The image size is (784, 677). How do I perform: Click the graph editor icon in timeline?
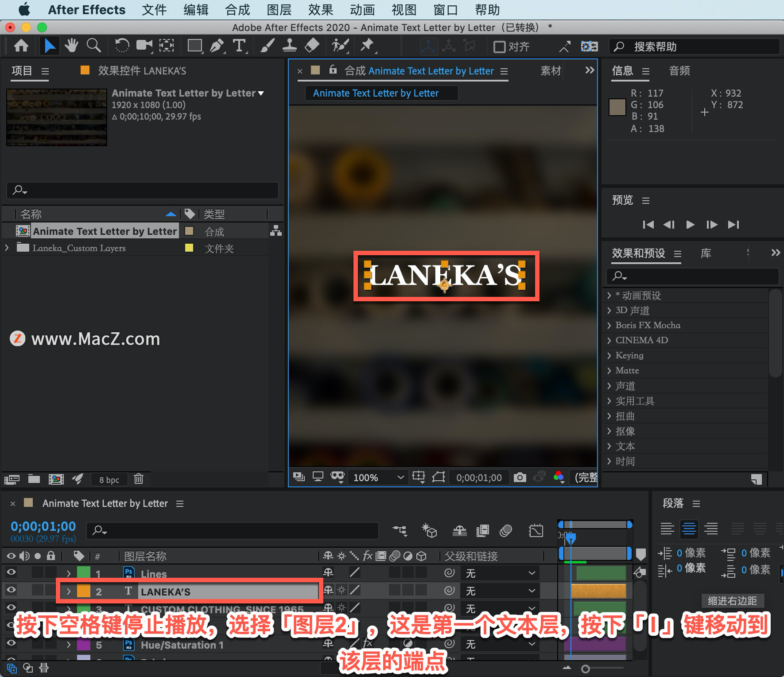tap(536, 530)
